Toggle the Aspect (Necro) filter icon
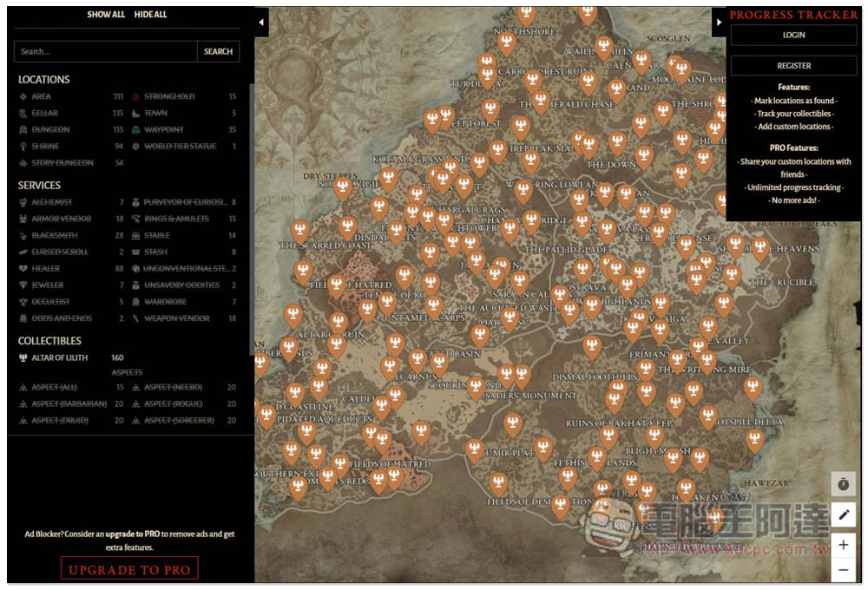Viewport: 868px width, 590px height. (x=135, y=387)
